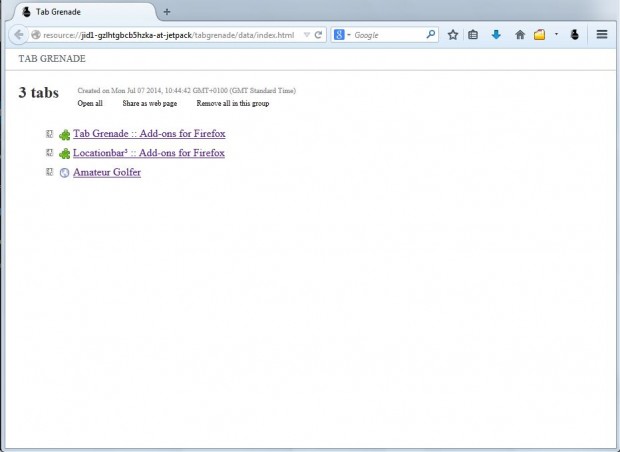Remove the Tab Grenade add-on entry icon

[x=49, y=134]
